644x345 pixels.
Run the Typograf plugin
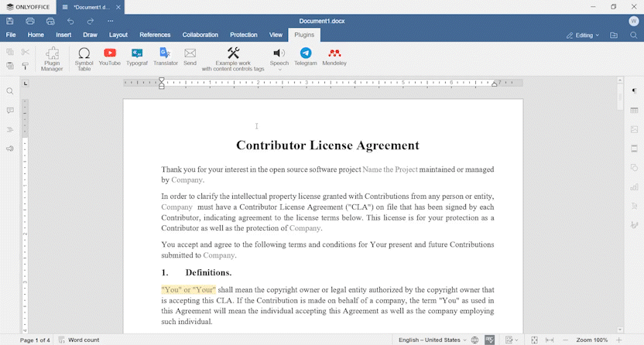tap(137, 58)
